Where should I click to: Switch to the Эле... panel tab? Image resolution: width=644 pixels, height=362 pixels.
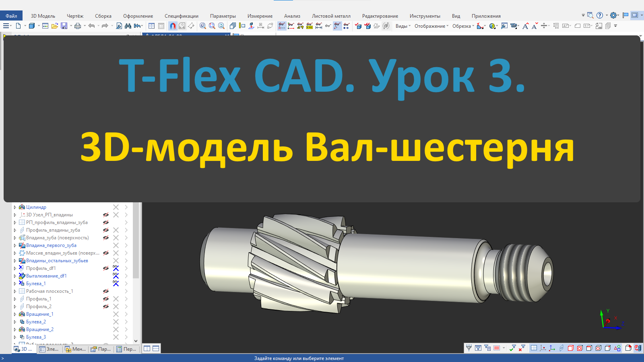pos(49,349)
